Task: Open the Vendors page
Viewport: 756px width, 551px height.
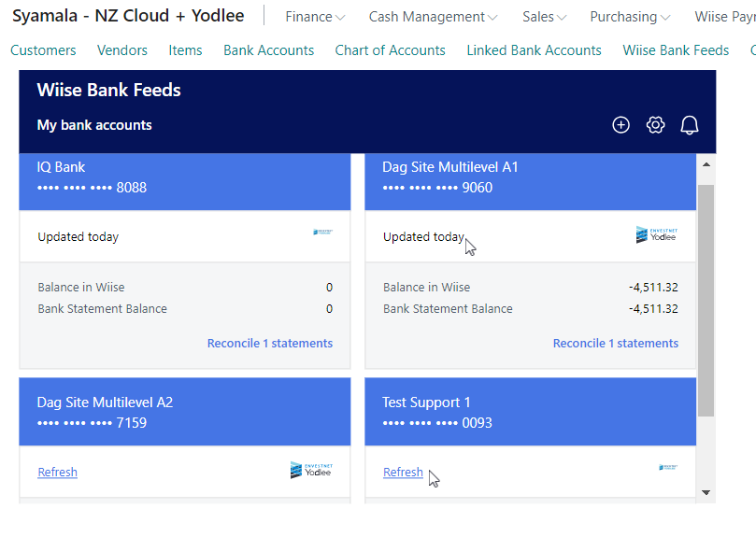Action: 122,50
